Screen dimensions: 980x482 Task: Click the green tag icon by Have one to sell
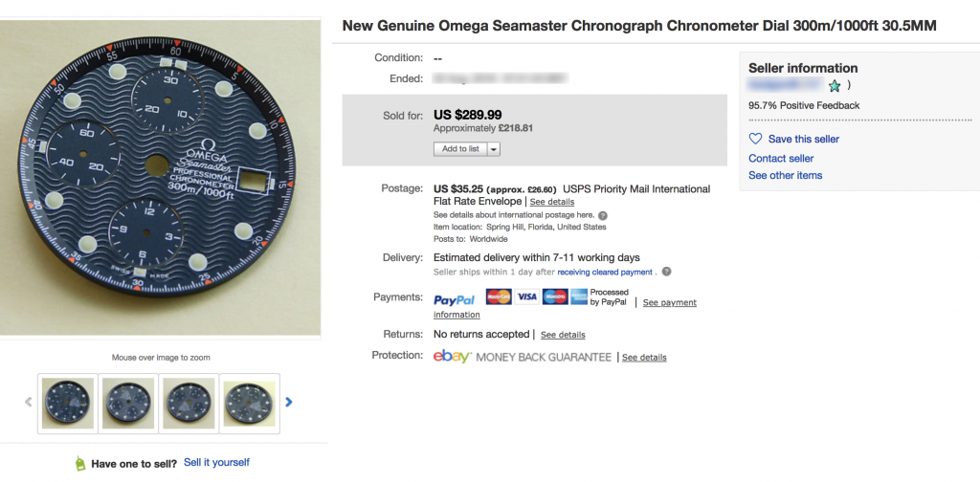click(x=80, y=463)
